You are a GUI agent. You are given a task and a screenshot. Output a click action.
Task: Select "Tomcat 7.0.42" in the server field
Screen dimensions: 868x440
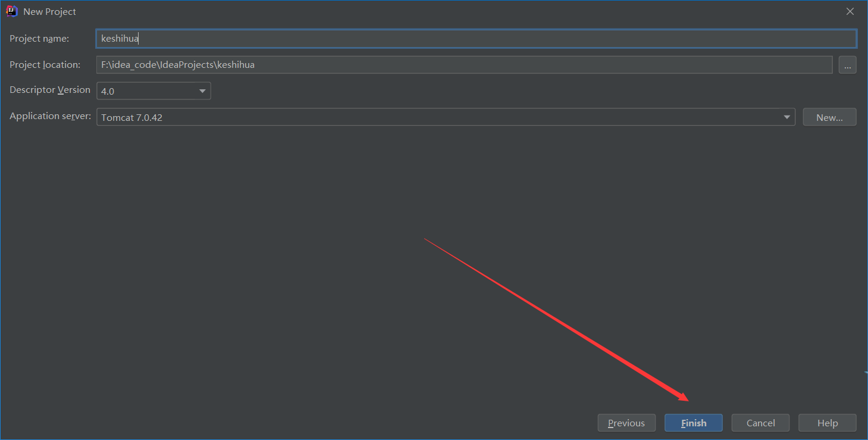[132, 117]
